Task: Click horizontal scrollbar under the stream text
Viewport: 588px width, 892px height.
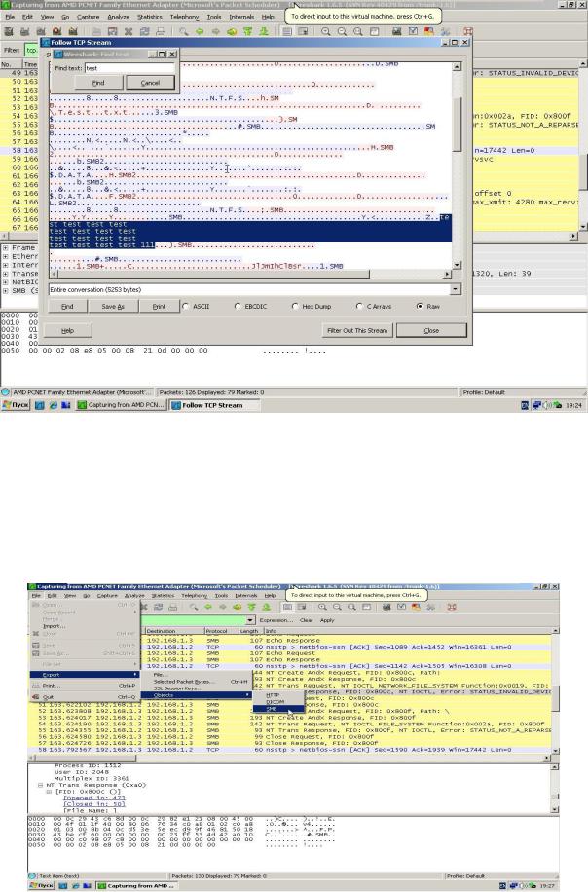Action: point(250,274)
